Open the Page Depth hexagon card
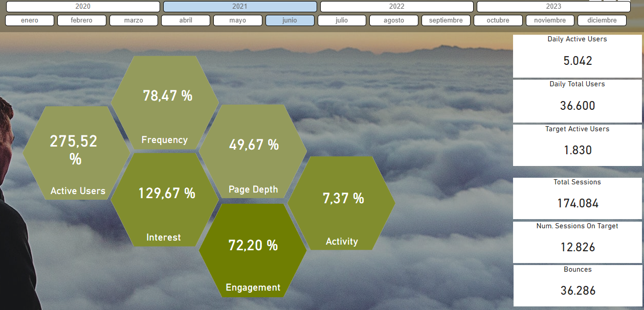 click(253, 152)
